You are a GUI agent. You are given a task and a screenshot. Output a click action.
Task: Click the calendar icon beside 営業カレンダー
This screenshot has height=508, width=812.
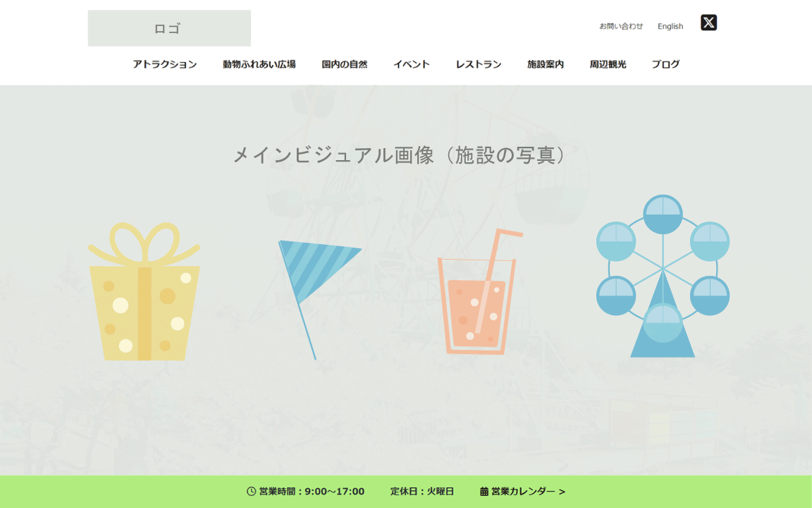pyautogui.click(x=484, y=491)
